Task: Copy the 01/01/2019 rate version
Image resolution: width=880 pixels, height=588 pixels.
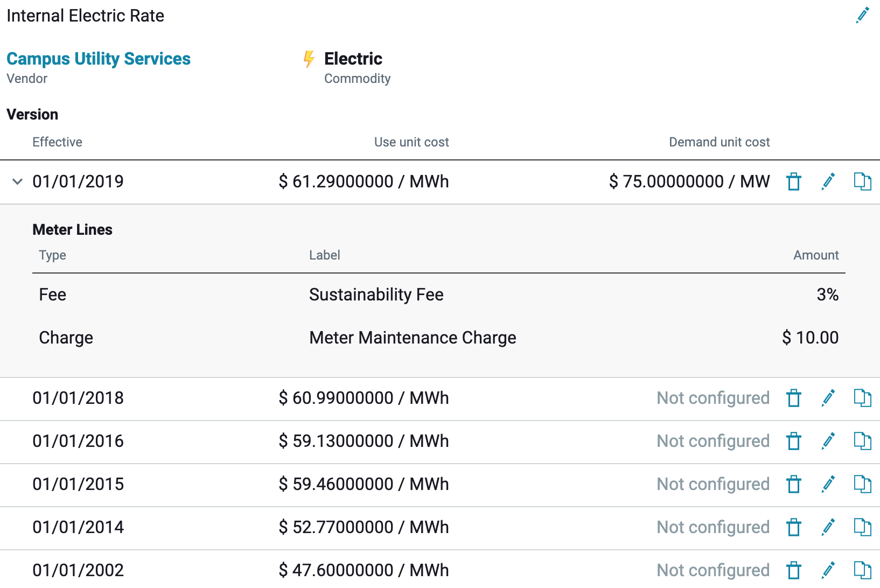Action: [x=863, y=181]
